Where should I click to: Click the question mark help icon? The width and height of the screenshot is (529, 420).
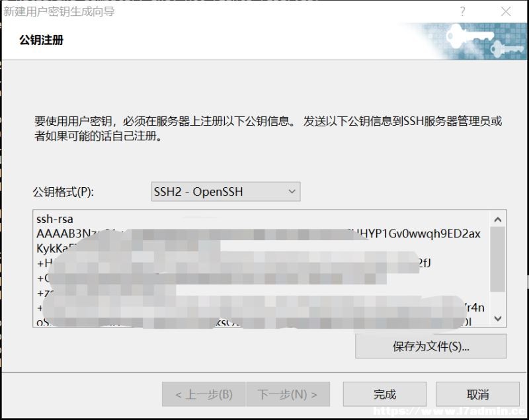(462, 12)
